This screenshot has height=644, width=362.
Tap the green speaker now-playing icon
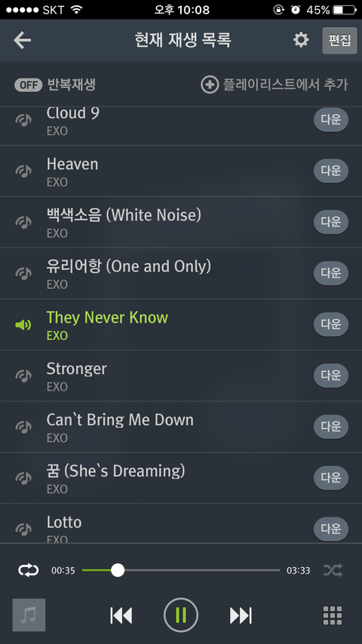[x=23, y=325]
